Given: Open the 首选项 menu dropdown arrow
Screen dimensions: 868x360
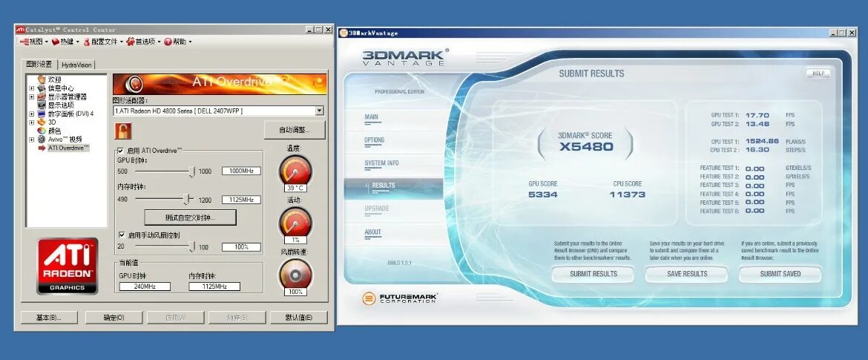Looking at the screenshot, I should [159, 42].
